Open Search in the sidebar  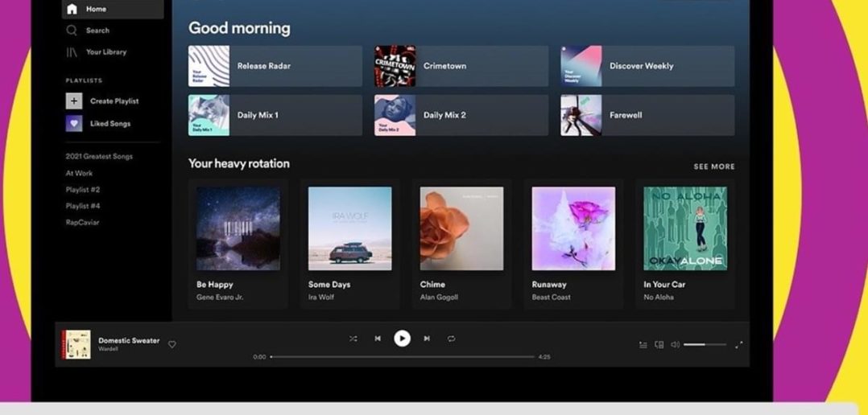(x=97, y=31)
